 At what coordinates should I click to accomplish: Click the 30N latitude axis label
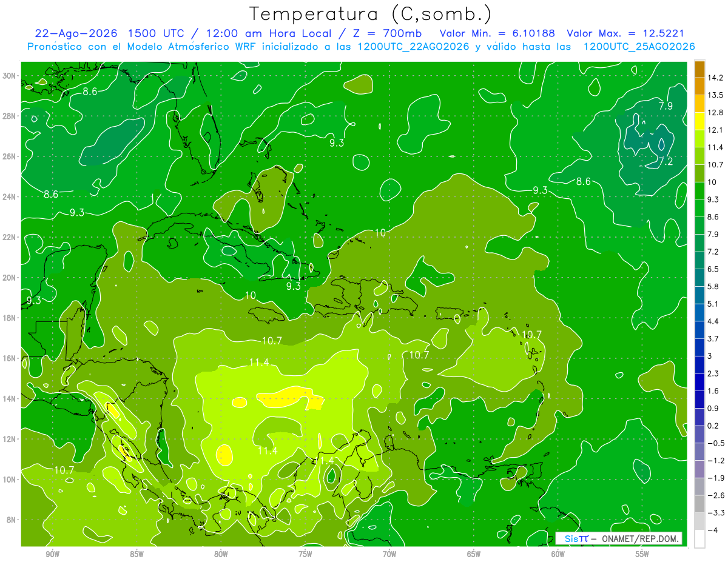(9, 76)
